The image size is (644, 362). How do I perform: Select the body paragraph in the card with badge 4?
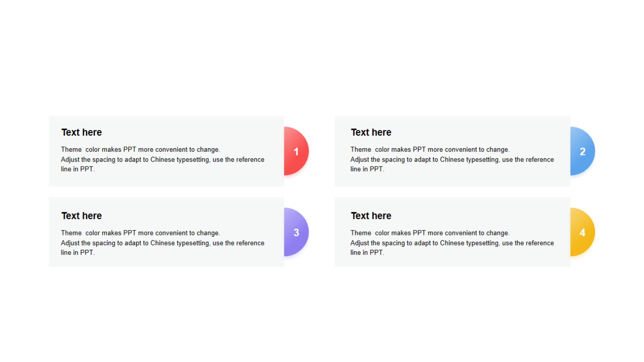coord(452,243)
